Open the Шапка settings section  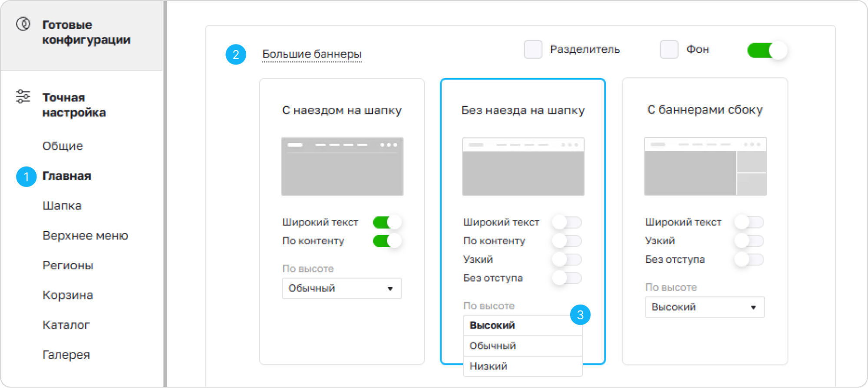[x=62, y=206]
